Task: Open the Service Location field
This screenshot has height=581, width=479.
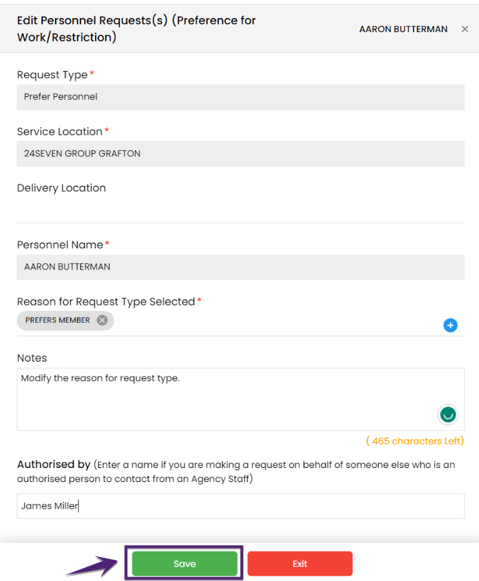Action: coord(240,154)
